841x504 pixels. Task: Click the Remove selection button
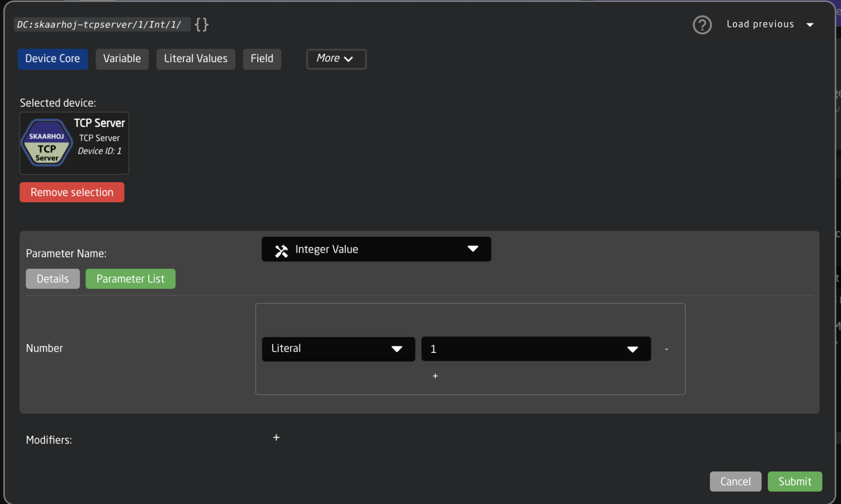[72, 193]
